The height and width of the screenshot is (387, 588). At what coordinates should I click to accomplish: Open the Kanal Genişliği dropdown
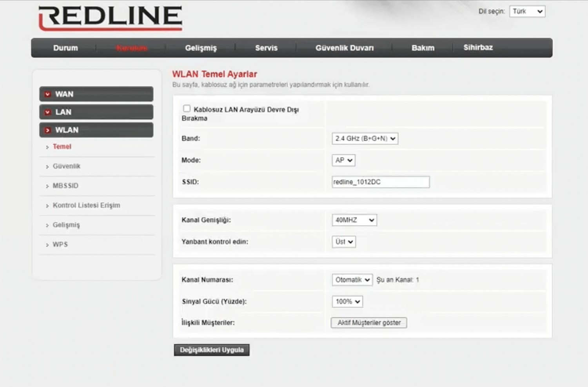tap(354, 220)
